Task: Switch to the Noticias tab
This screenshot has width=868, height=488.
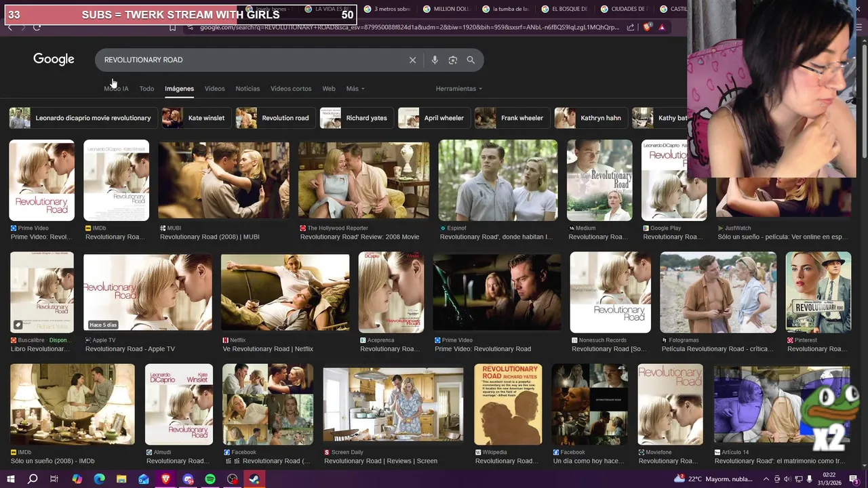Action: [248, 89]
